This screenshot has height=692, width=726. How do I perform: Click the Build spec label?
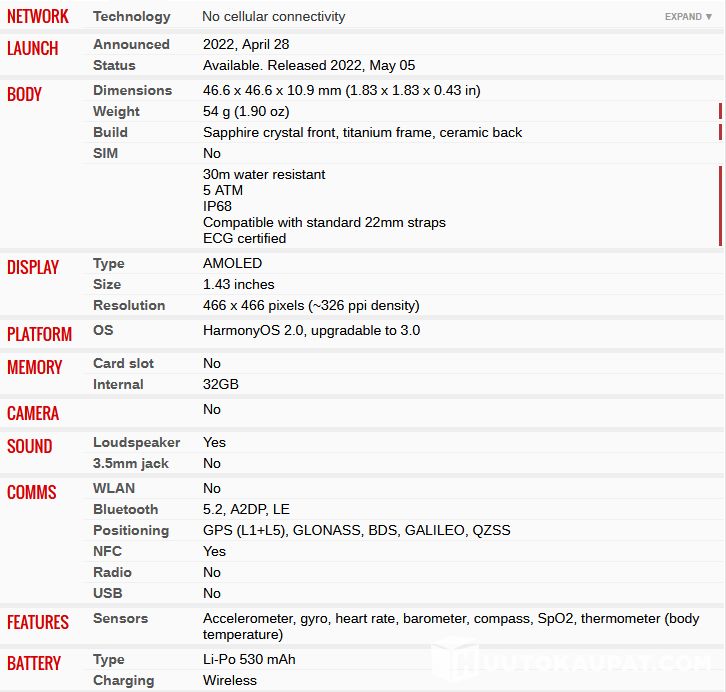click(x=110, y=132)
